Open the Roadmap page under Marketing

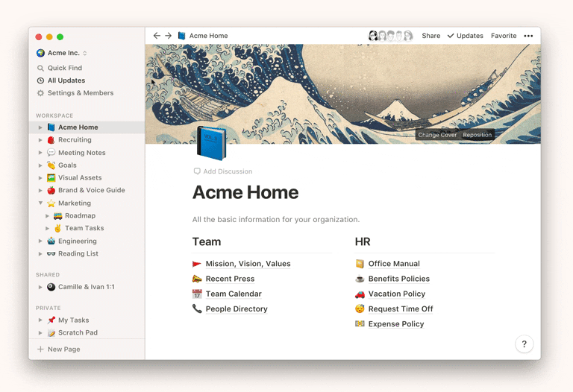click(x=80, y=215)
